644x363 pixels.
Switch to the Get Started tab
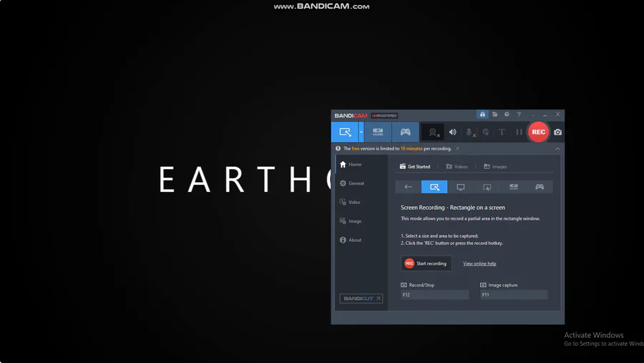click(415, 167)
